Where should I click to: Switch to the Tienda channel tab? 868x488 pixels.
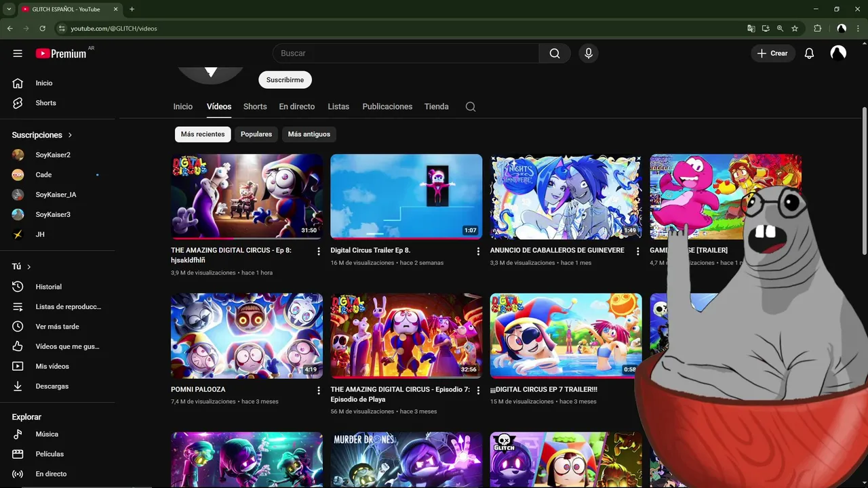(437, 106)
